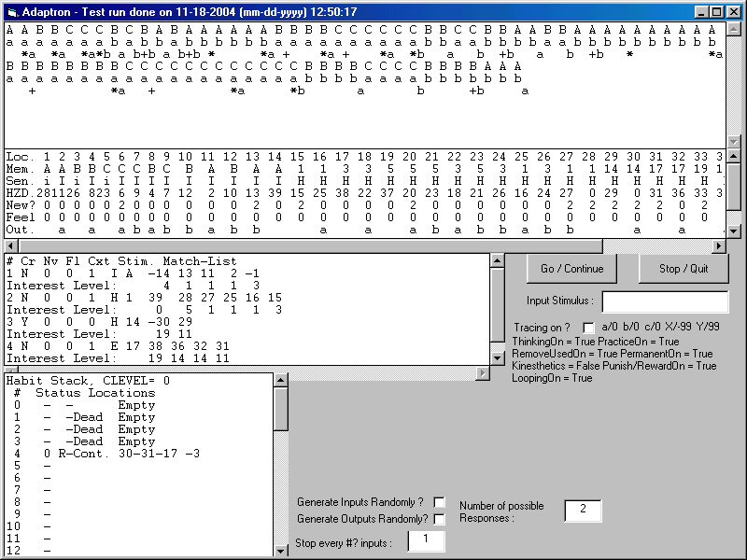747x560 pixels.
Task: Click down arrow of stimulus history scrollbar
Action: tap(734, 142)
